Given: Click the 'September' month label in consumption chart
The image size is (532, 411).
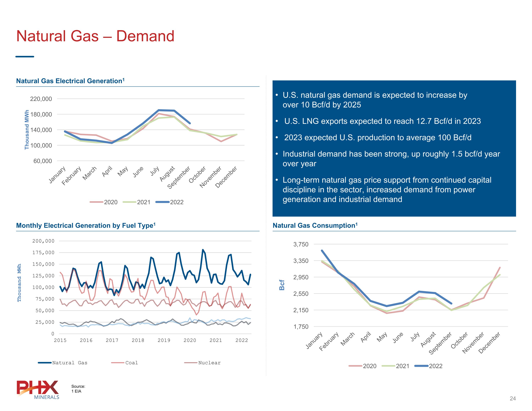Looking at the screenshot, I should pos(440,343).
